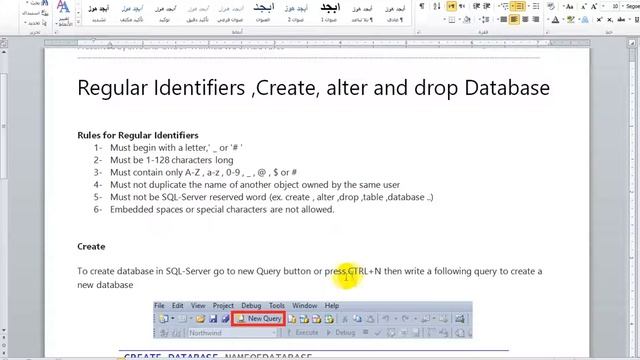Screen dimensions: 640x360
Task: Click the clear formatting icon
Action: [551, 6]
